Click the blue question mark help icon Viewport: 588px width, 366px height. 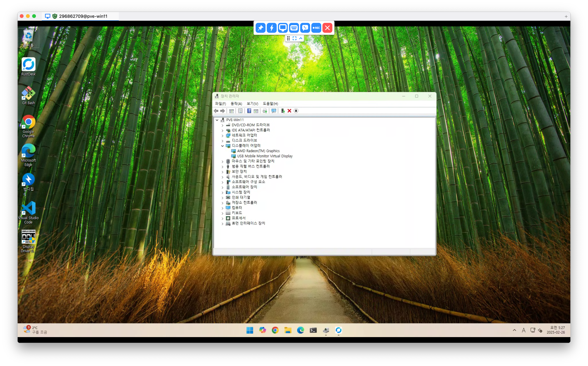point(249,111)
